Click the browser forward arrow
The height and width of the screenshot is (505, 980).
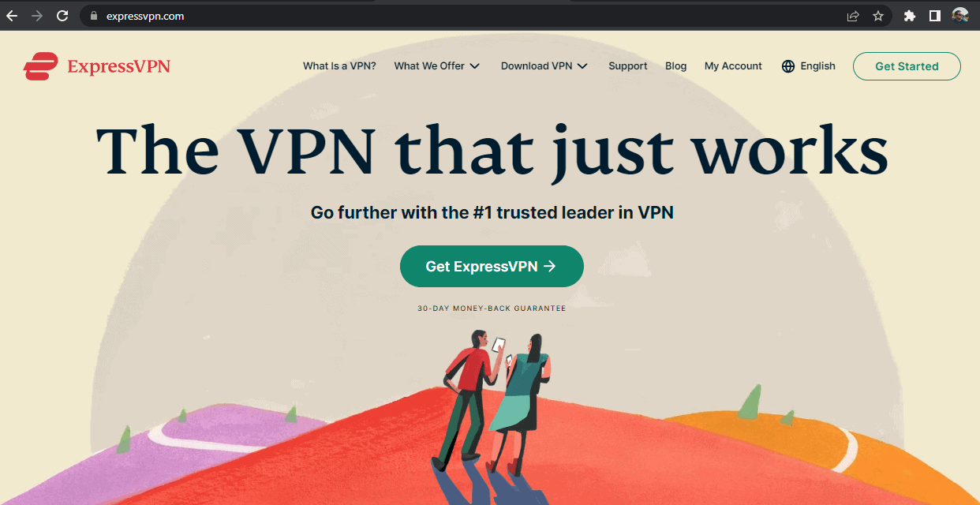36,16
